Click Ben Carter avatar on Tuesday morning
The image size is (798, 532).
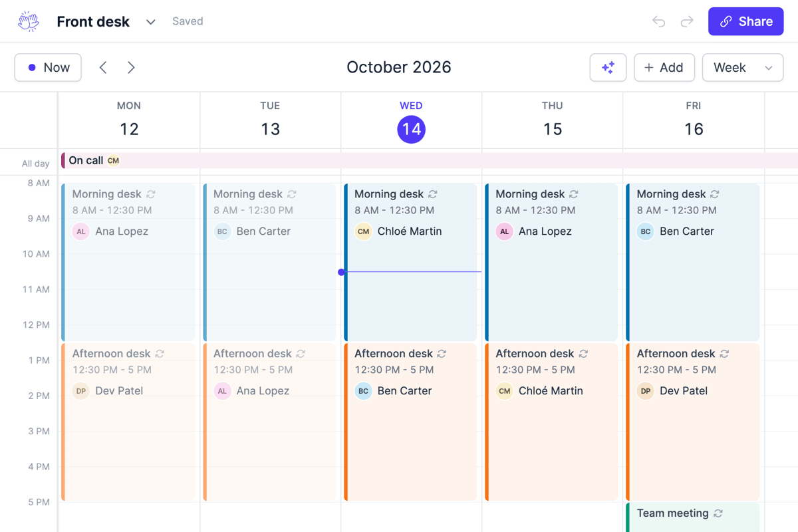[x=222, y=231]
